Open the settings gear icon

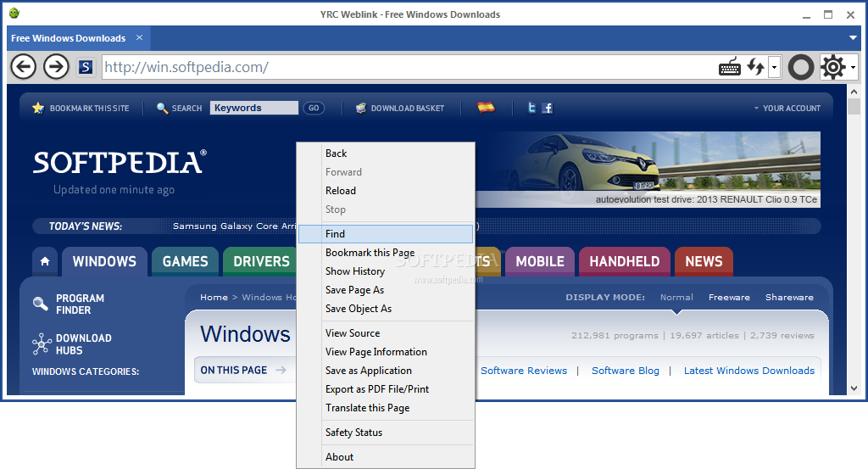tap(832, 67)
